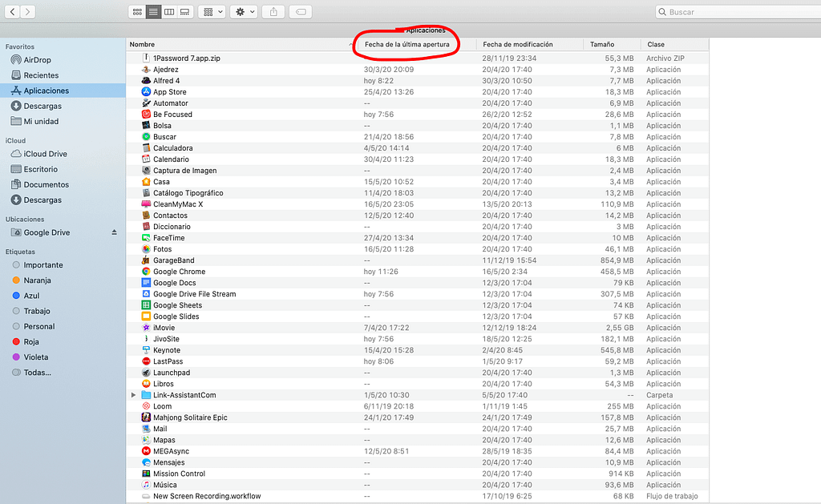Select the Fotos app icon
The height and width of the screenshot is (504, 821).
tap(146, 249)
